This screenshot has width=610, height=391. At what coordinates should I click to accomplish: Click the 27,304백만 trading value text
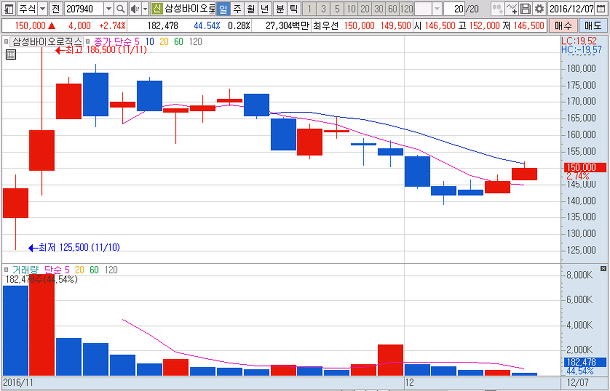(x=287, y=26)
